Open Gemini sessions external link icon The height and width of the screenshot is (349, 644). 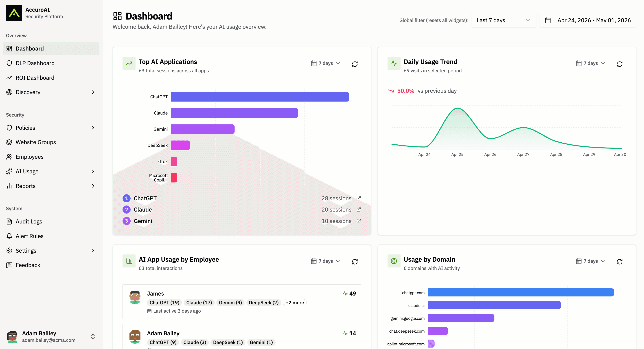[359, 221]
